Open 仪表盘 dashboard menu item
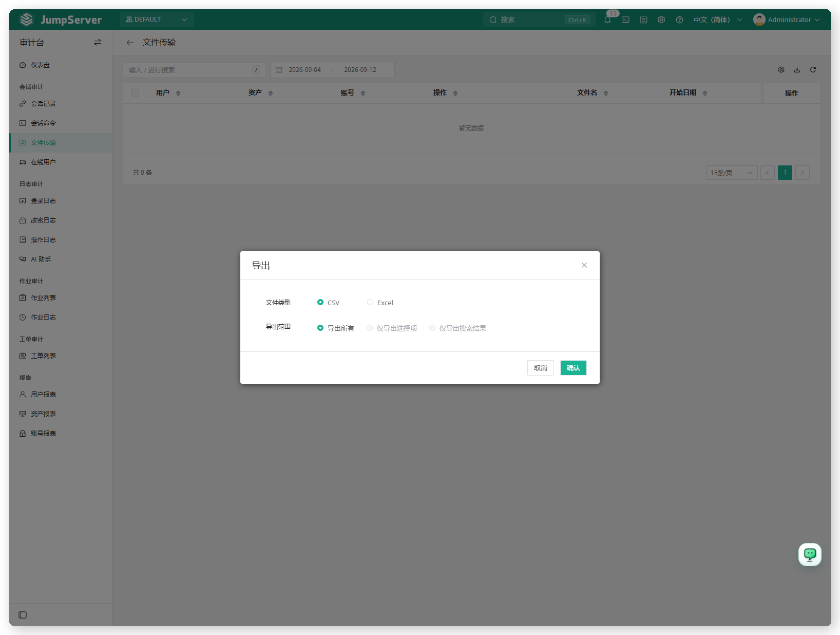 pyautogui.click(x=61, y=65)
